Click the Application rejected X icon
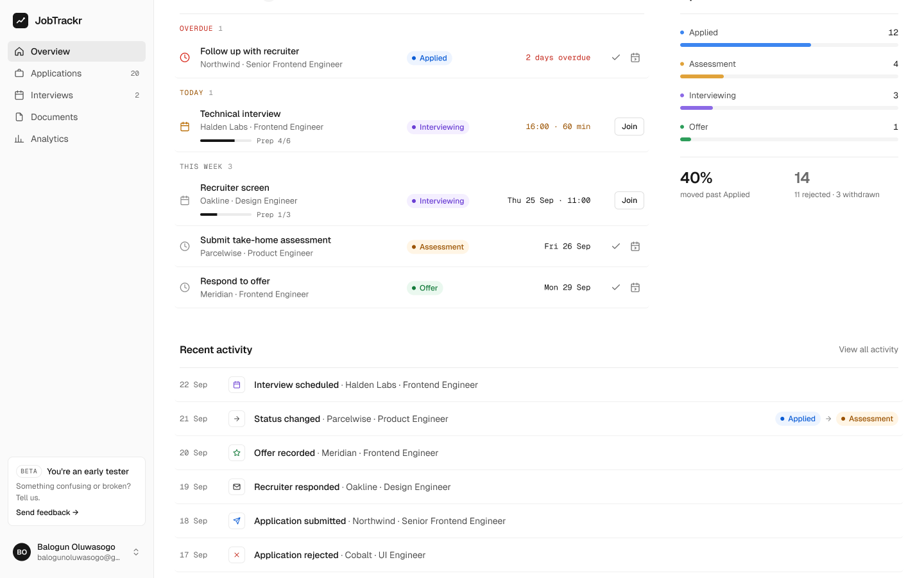 [x=237, y=555]
